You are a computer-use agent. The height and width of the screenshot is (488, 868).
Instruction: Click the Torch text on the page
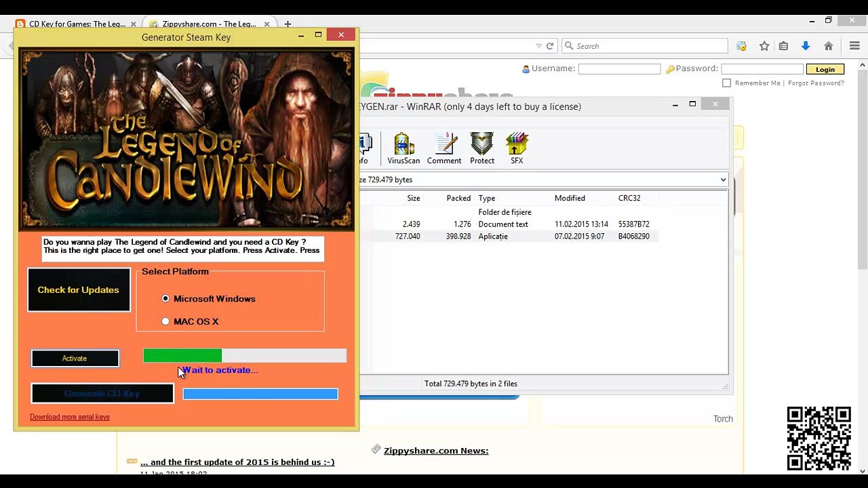(x=723, y=419)
